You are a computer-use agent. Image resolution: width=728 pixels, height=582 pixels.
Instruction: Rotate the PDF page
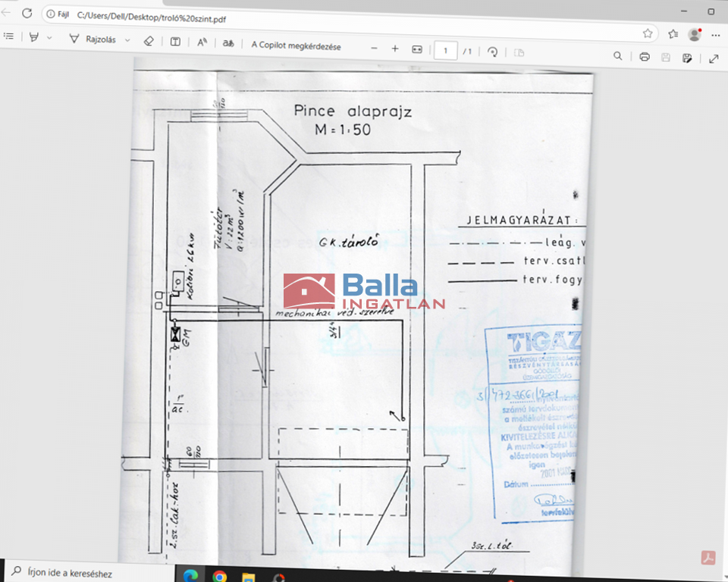coord(493,52)
